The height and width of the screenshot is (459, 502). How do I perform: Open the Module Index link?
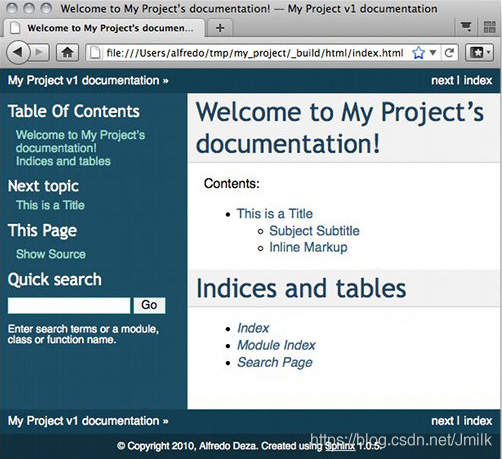(276, 345)
